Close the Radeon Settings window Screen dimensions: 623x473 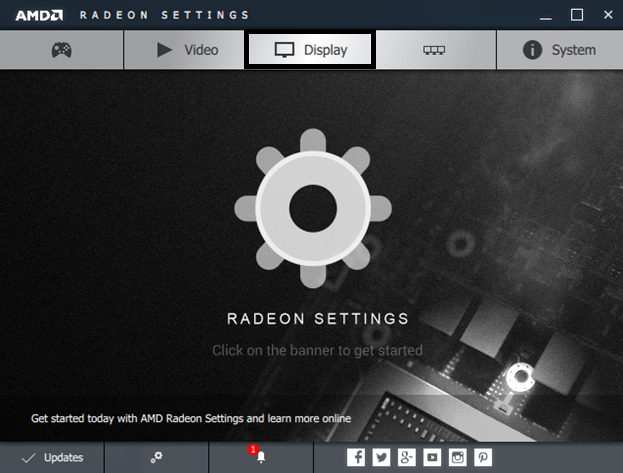pyautogui.click(x=608, y=15)
